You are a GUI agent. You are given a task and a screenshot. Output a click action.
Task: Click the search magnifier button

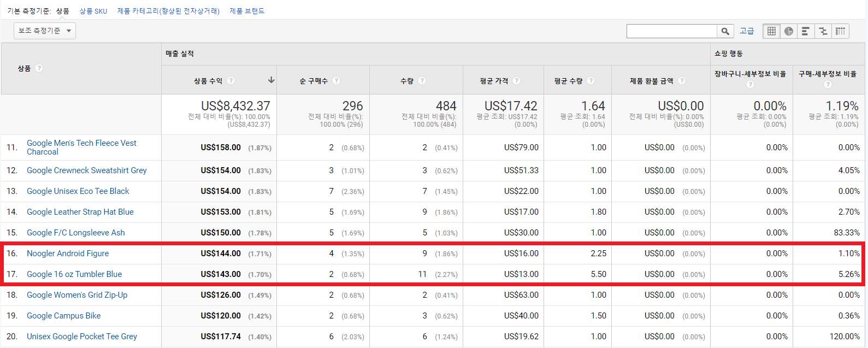point(725,31)
